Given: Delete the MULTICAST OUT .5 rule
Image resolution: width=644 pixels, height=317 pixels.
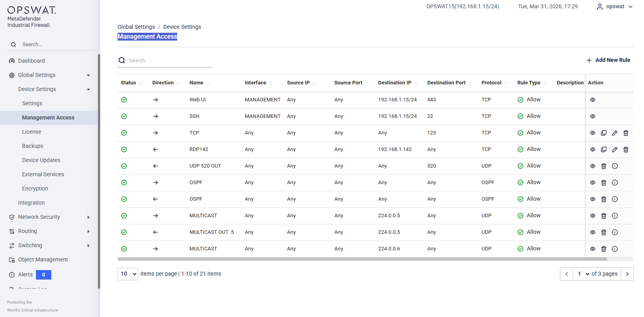Looking at the screenshot, I should click(603, 232).
